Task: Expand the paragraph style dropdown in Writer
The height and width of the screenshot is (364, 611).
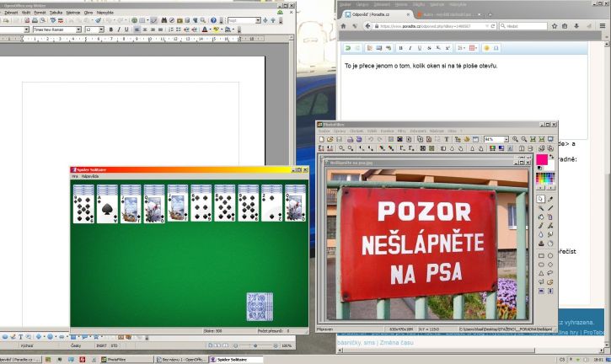Action: tap(26, 29)
